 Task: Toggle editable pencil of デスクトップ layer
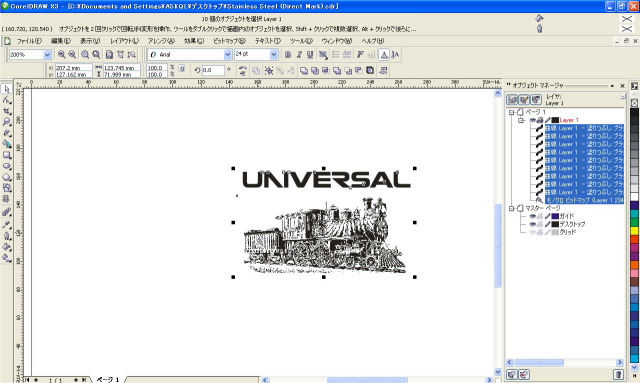[x=547, y=224]
